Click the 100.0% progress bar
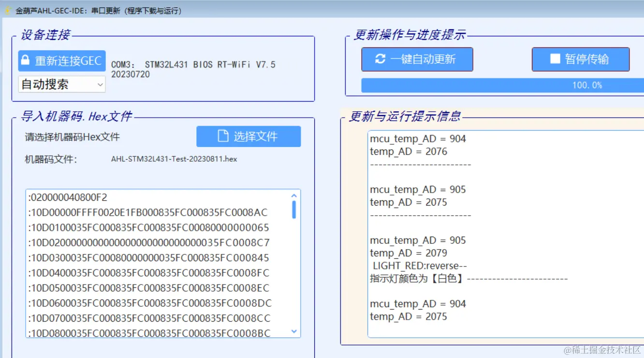This screenshot has width=644, height=358. pos(501,85)
